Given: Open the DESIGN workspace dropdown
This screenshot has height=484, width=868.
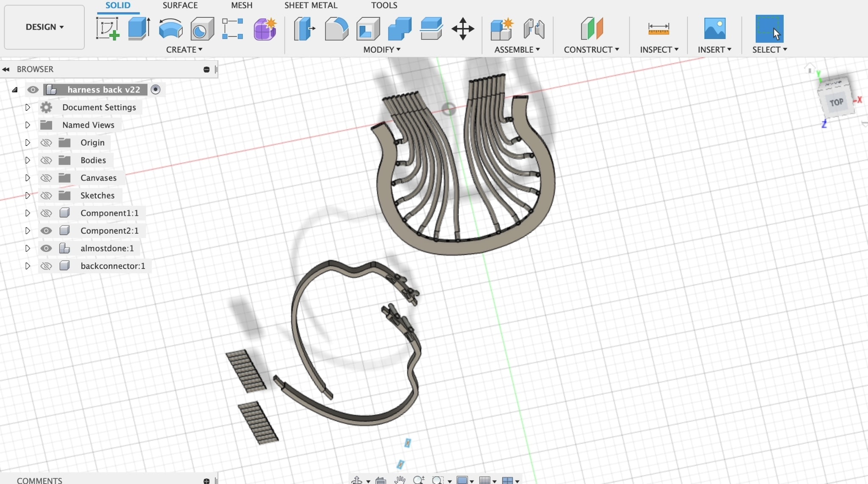Looking at the screenshot, I should [x=45, y=27].
